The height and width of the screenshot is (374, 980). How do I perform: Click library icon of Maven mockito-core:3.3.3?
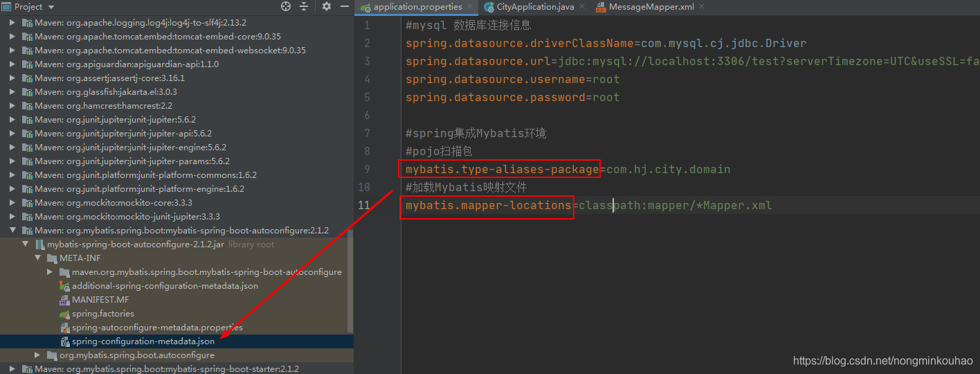point(27,202)
